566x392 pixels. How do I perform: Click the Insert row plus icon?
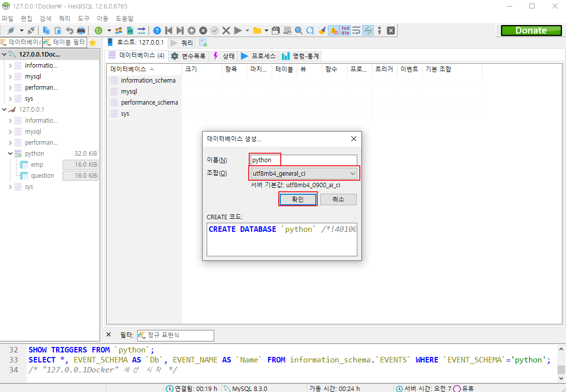tap(192, 31)
